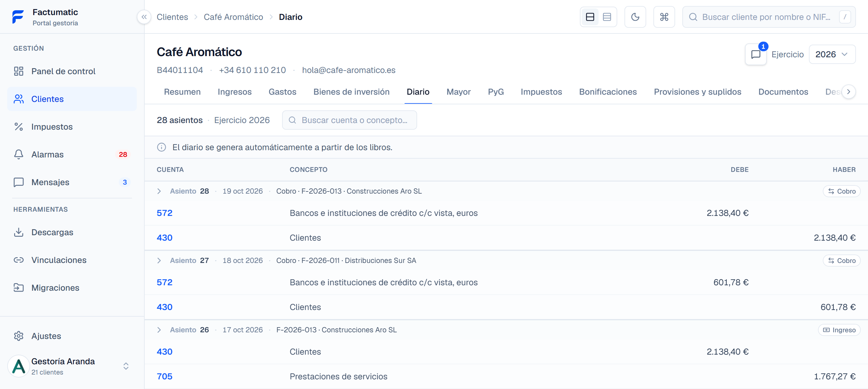Expand Asiento 28 details
The height and width of the screenshot is (389, 868).
click(159, 191)
